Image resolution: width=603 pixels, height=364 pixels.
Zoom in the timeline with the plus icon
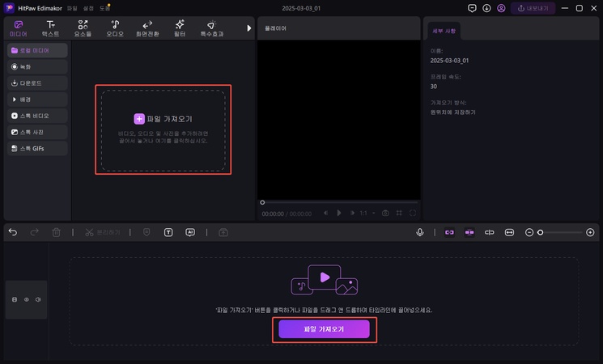(x=590, y=232)
